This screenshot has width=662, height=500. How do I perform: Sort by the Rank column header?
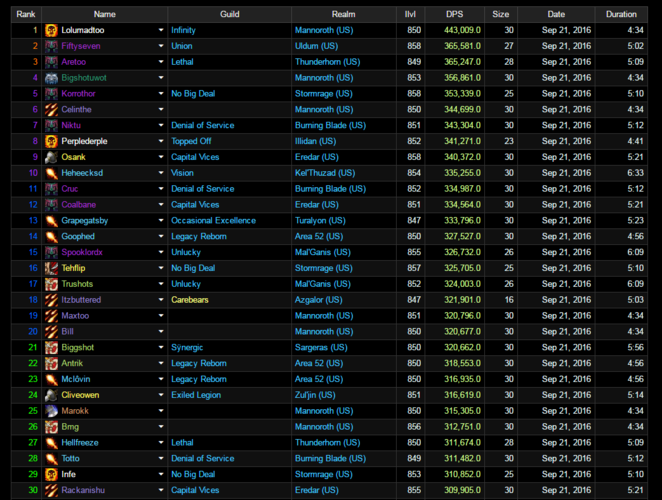point(26,14)
